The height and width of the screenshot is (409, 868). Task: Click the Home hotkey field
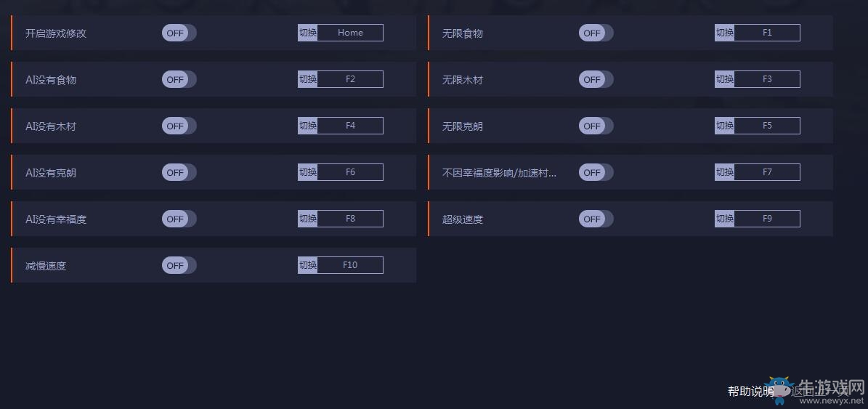coord(350,33)
